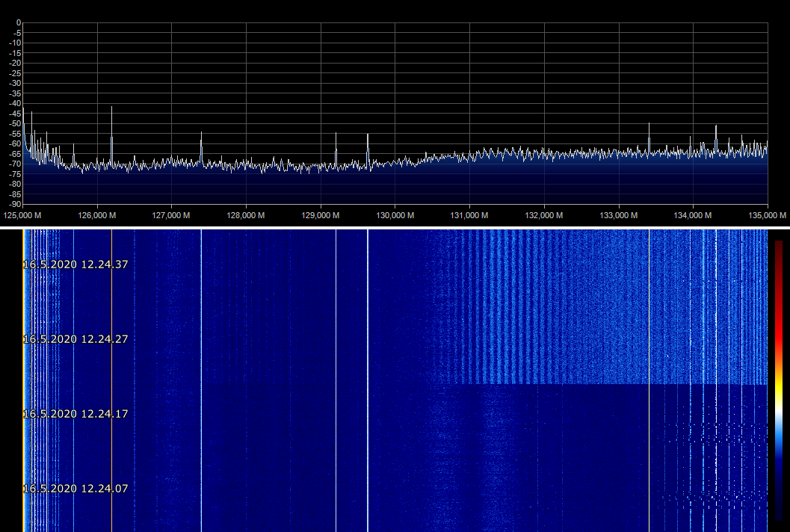
Task: Click the 130,000 M frequency axis label
Action: point(395,216)
